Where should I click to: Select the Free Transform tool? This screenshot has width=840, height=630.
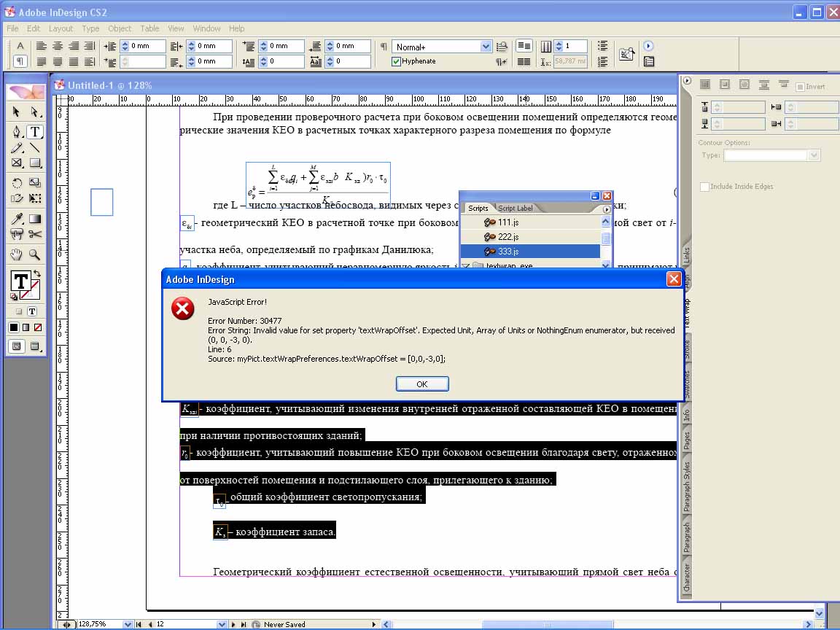(35, 199)
